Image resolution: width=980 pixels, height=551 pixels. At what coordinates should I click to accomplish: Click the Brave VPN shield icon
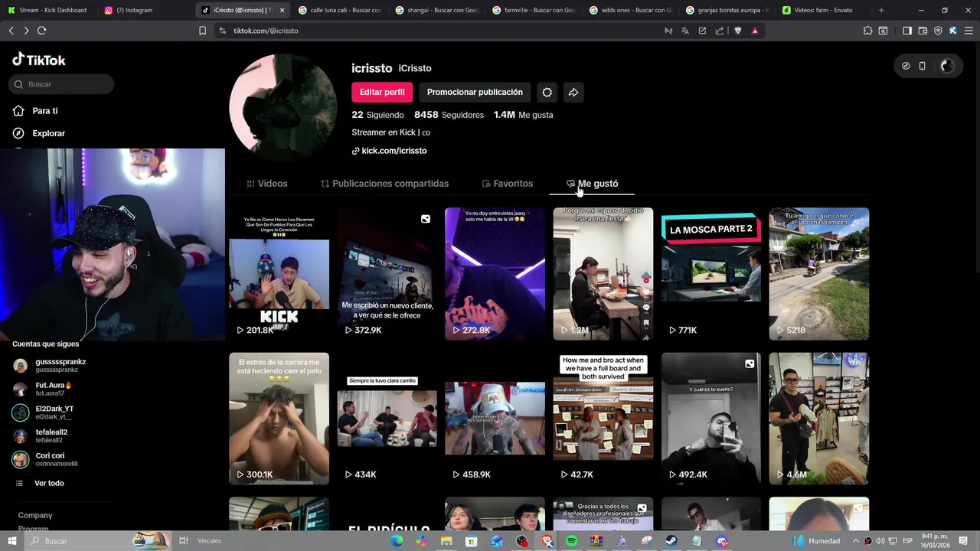tap(938, 31)
